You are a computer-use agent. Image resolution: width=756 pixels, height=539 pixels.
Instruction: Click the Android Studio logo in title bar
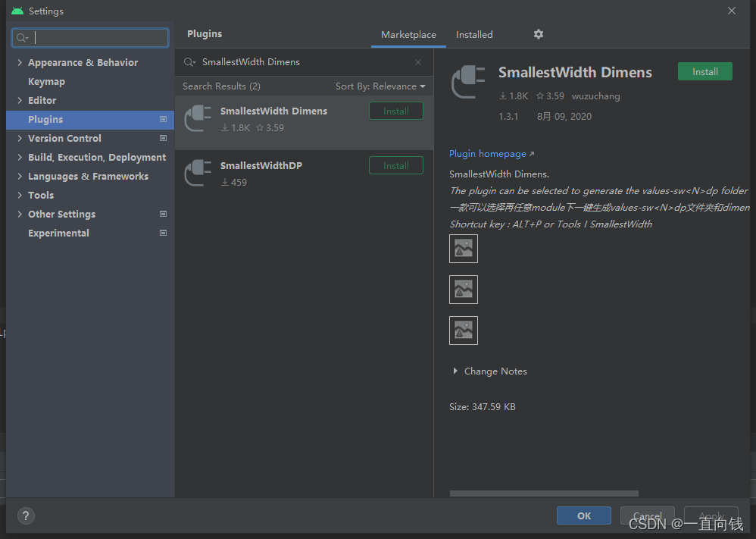pos(17,11)
